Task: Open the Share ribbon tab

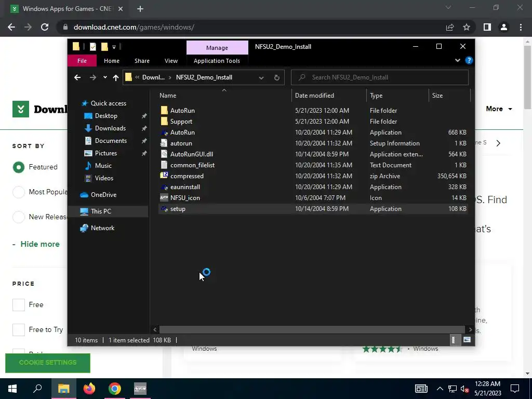Action: 142,61
